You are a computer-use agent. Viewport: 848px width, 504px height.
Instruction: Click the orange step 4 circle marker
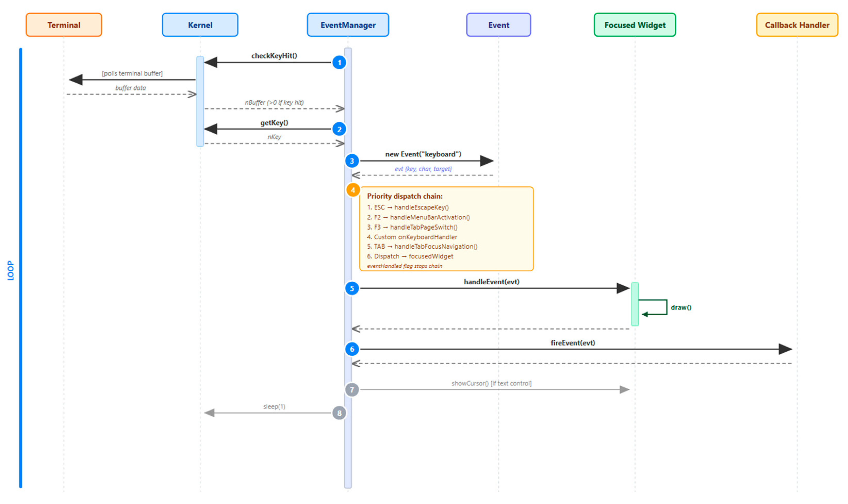point(353,190)
